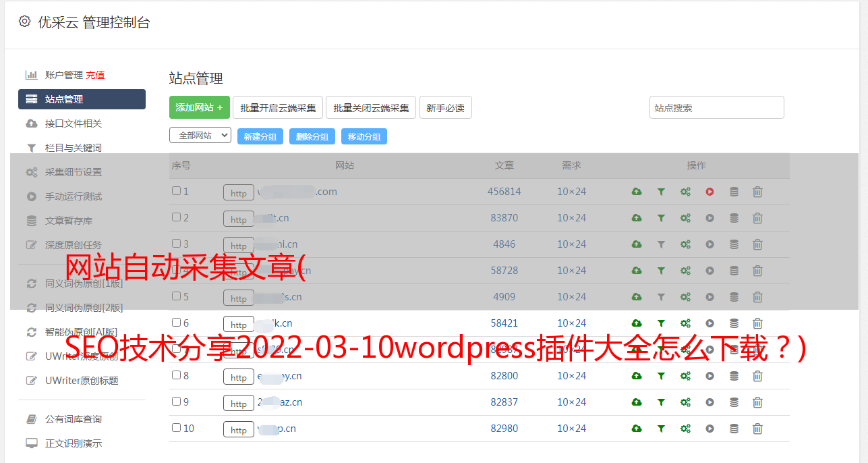This screenshot has height=463, width=868.
Task: Click the filter icon in row 2
Action: (661, 218)
